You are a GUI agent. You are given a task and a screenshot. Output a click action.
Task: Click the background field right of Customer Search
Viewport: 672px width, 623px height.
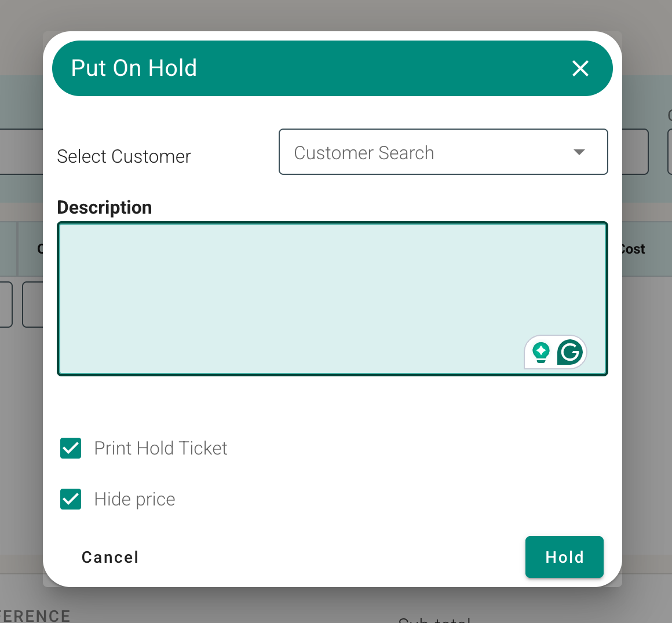point(635,152)
